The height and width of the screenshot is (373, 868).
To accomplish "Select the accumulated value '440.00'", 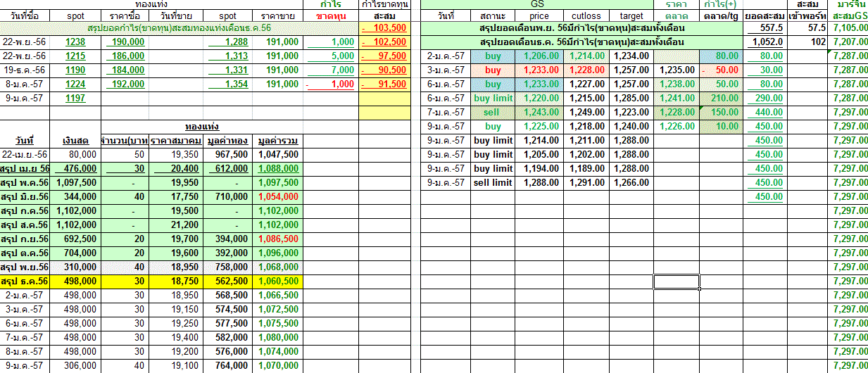I will tap(765, 113).
